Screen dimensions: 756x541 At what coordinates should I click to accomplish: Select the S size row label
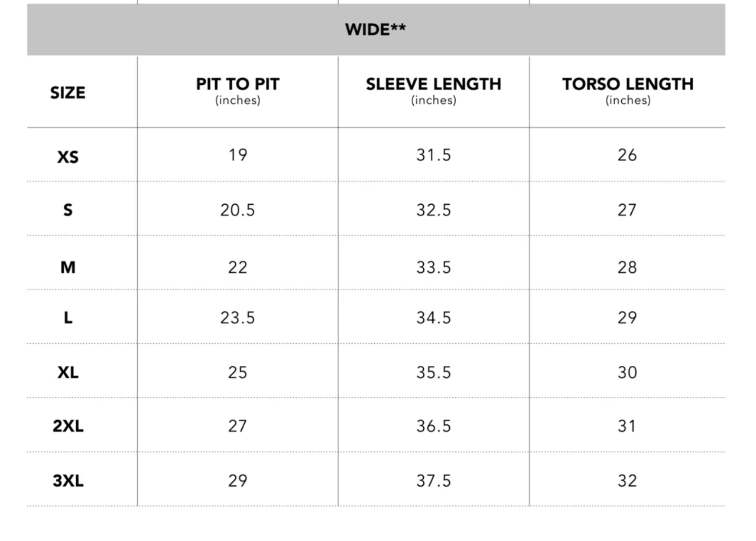(68, 210)
